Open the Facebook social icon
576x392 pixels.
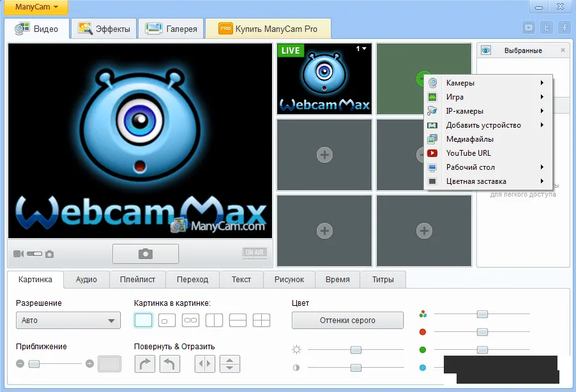pos(565,27)
